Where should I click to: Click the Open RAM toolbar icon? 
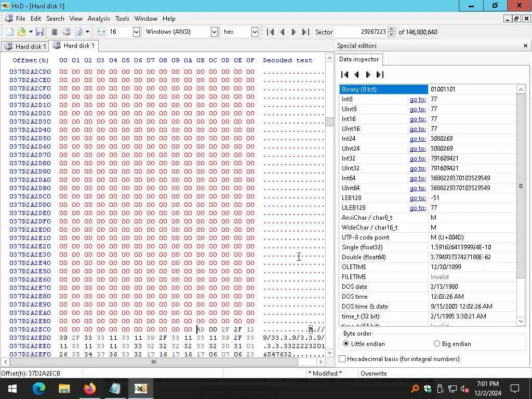coord(54,32)
